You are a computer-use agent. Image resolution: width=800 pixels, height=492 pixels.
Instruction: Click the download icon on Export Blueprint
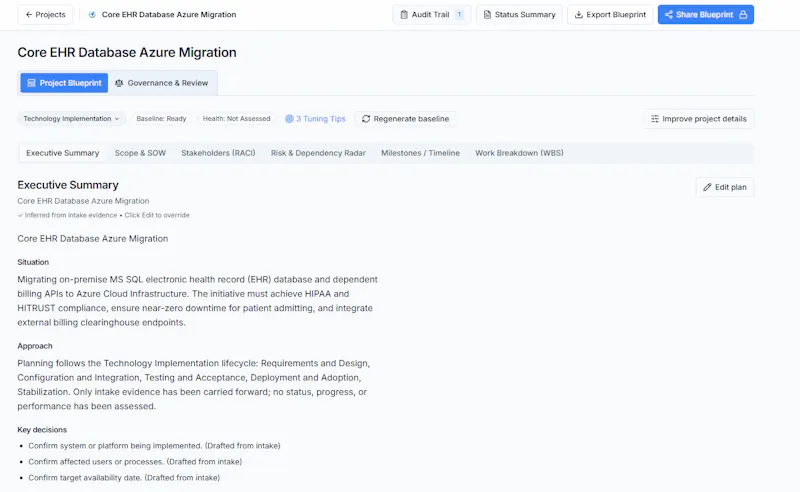pyautogui.click(x=579, y=15)
